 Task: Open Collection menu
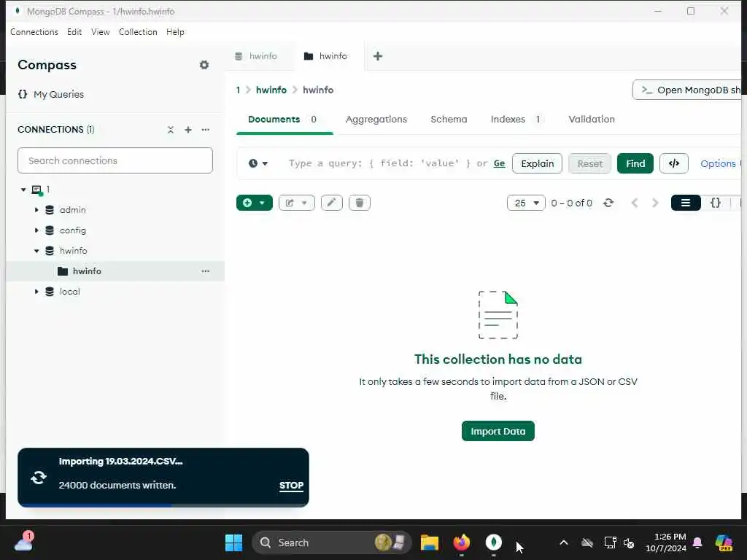click(138, 32)
